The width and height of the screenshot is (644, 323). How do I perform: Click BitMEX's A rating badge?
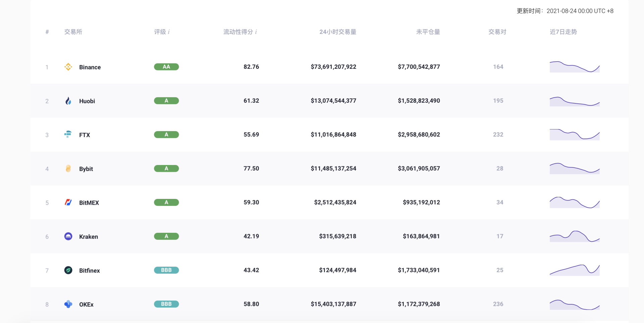tap(166, 202)
